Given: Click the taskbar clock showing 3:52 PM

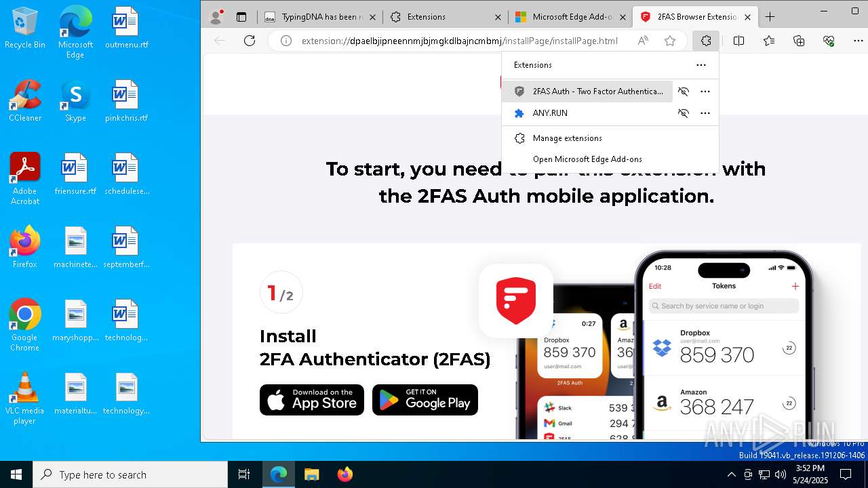Looking at the screenshot, I should [810, 474].
